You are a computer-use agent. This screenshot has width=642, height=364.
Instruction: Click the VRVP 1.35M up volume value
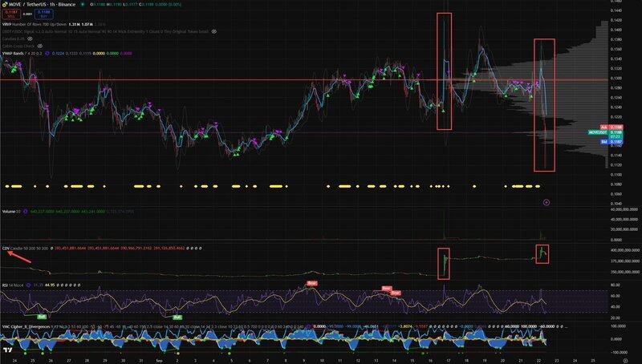pos(74,24)
